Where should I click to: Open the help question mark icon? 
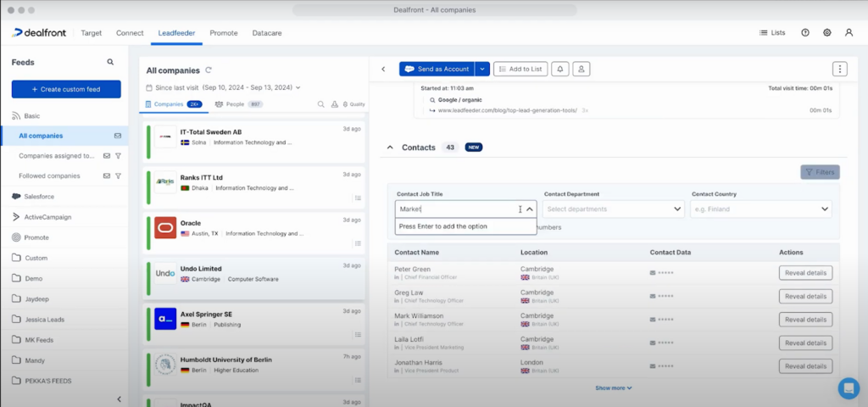[805, 33]
